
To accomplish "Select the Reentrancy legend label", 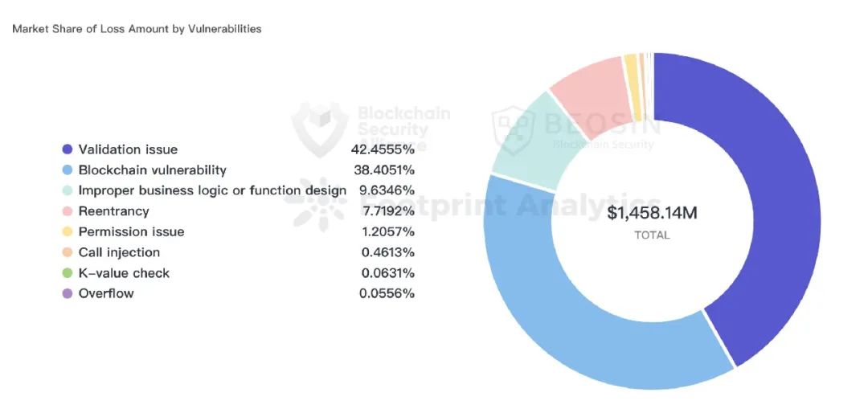I will click(x=113, y=211).
